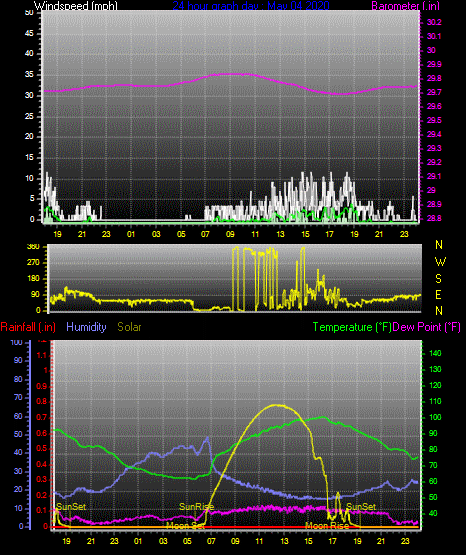Click the W compass direction label
Screen dimensions: 466x555
(440, 262)
